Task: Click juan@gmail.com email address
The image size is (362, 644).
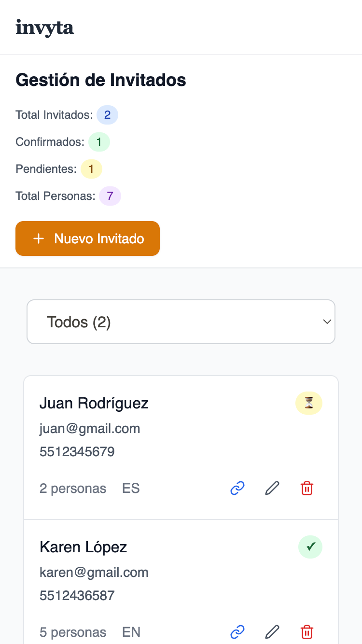Action: 90,429
